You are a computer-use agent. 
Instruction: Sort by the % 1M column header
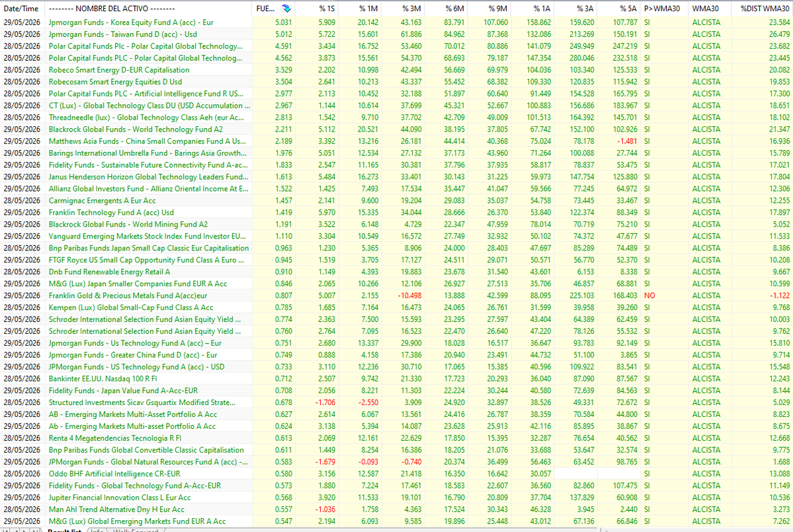click(360, 9)
